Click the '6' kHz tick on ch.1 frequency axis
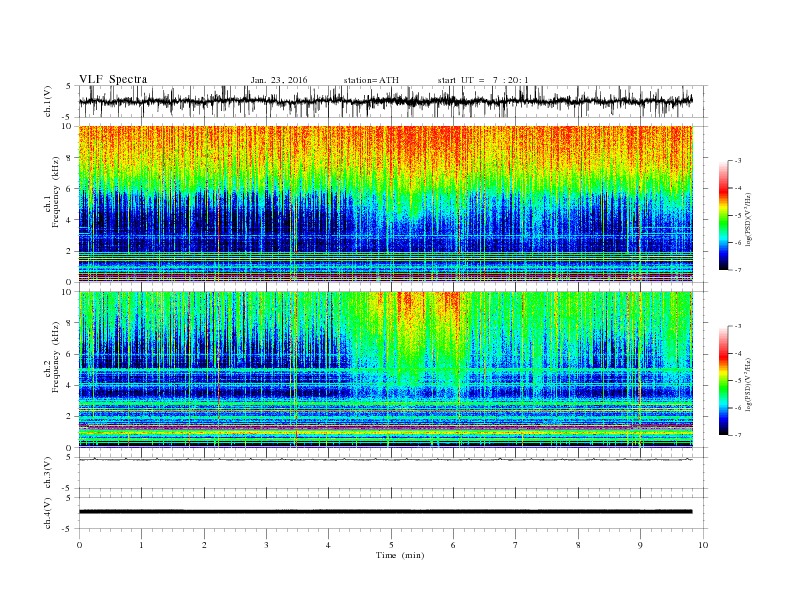 tap(69, 189)
